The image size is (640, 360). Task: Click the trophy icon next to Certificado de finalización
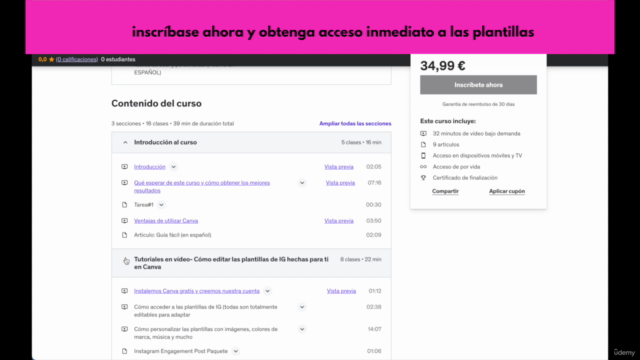tap(423, 178)
